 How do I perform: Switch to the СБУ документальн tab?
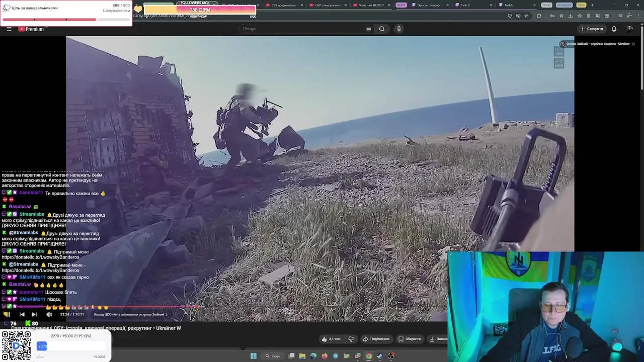point(284,5)
